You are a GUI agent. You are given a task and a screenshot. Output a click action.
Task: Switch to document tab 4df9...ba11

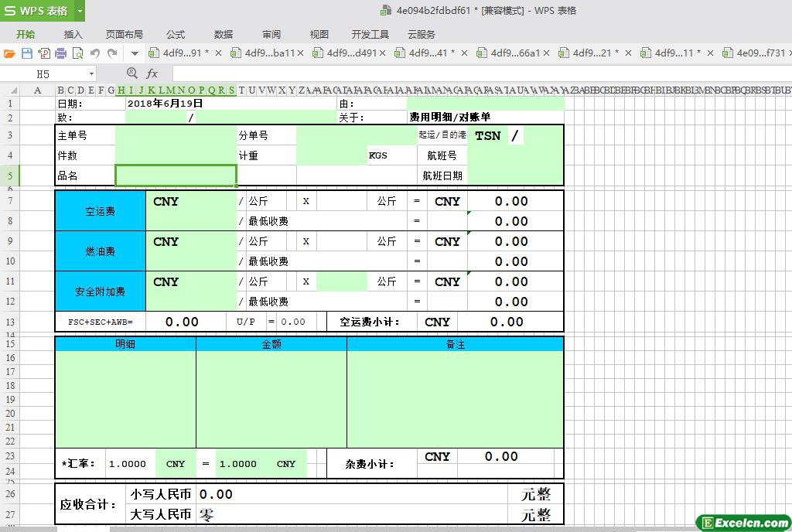[x=269, y=53]
